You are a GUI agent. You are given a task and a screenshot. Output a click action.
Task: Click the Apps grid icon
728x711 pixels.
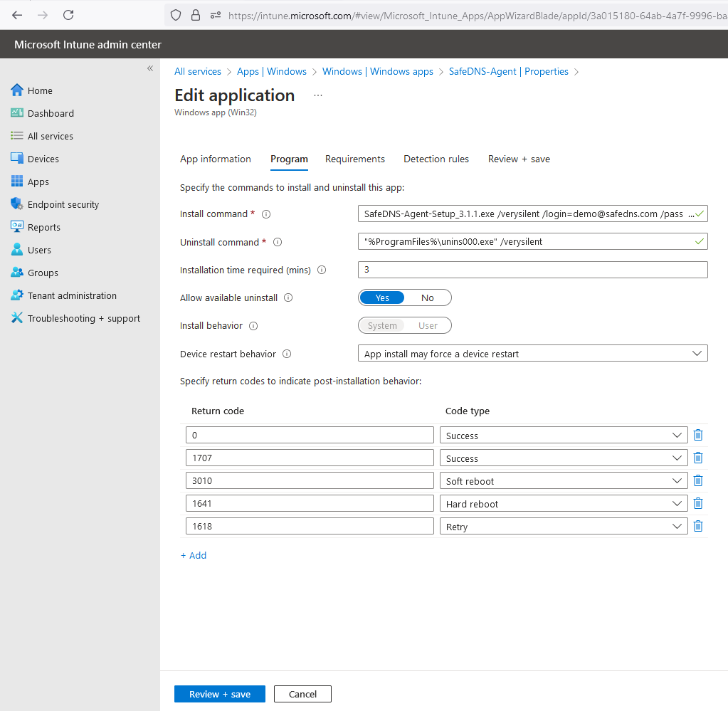click(x=16, y=181)
